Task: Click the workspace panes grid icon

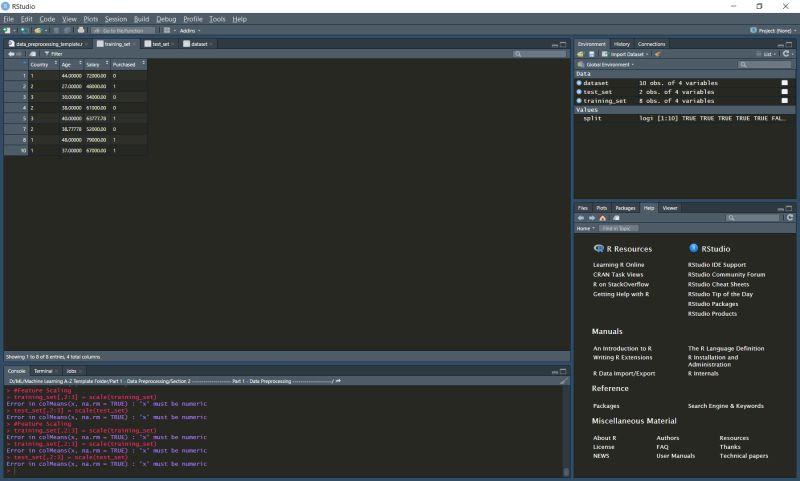Action: [x=167, y=31]
